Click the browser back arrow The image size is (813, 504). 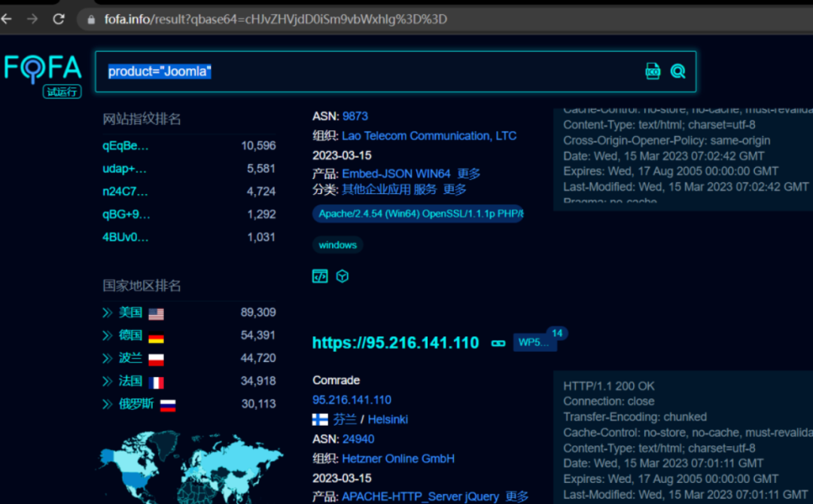(7, 19)
